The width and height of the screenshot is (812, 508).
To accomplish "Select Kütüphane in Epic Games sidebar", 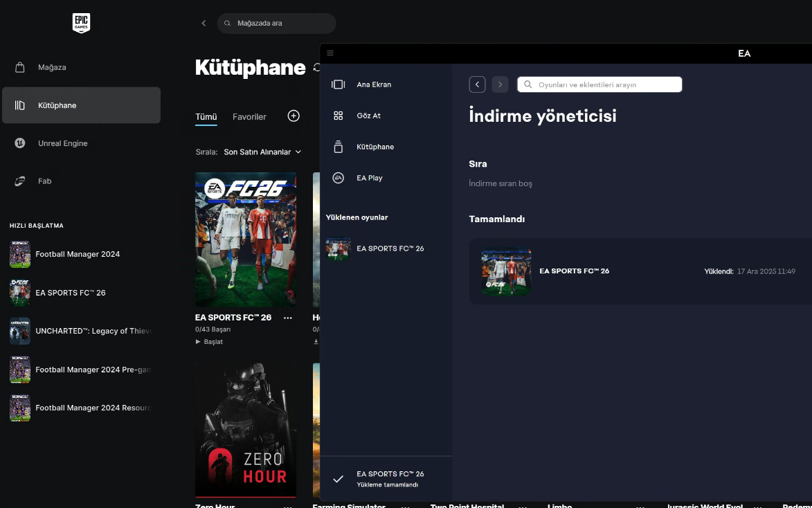I will 81,105.
